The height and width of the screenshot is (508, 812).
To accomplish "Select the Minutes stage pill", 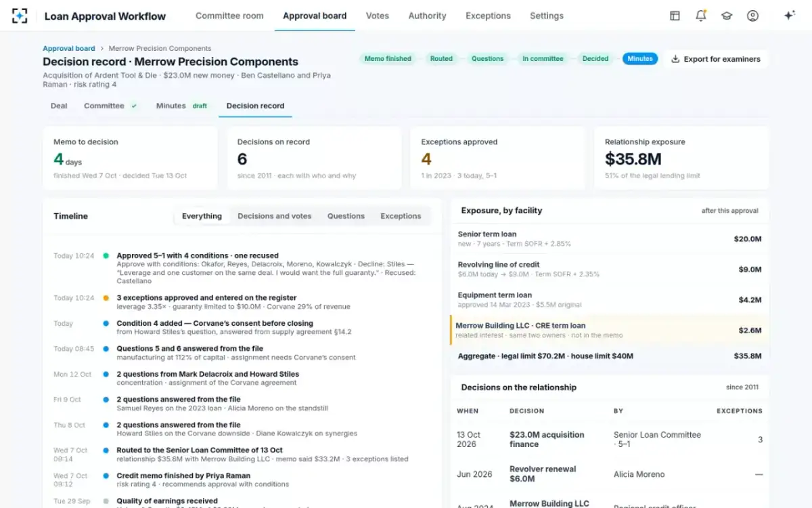I will coord(640,59).
